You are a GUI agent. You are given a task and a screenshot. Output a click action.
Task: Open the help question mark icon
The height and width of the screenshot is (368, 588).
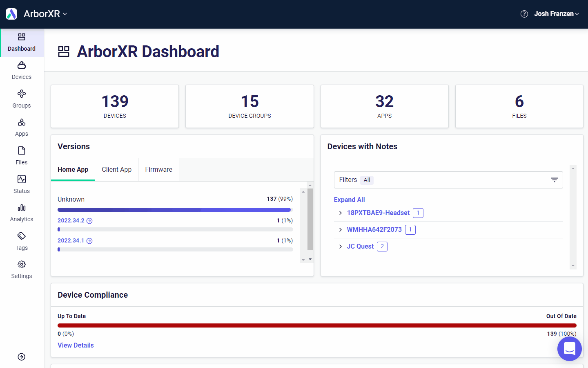pyautogui.click(x=524, y=14)
